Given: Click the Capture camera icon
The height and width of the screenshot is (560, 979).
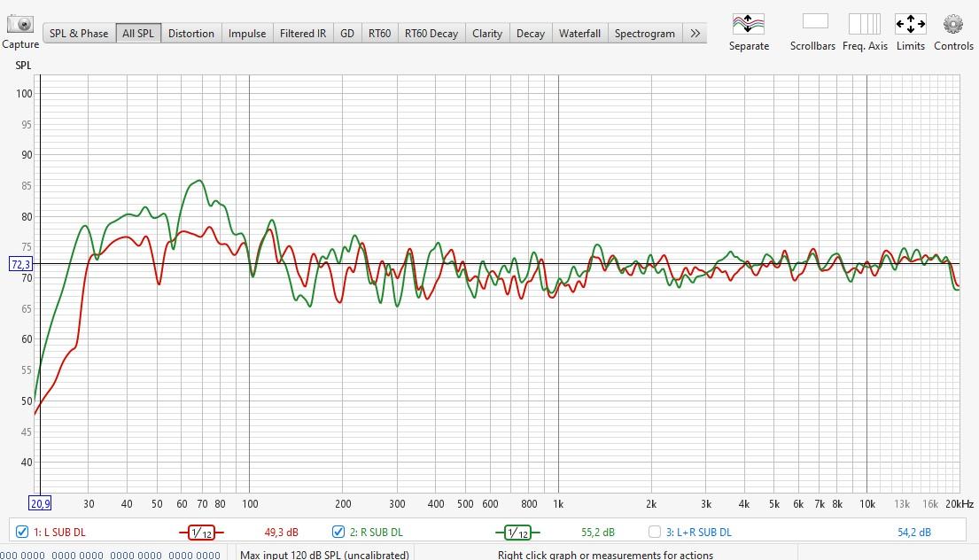Looking at the screenshot, I should (20, 24).
